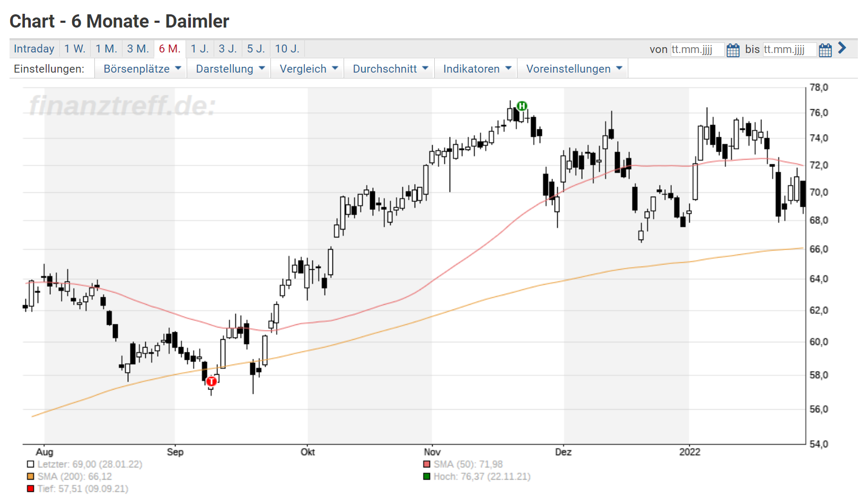Image resolution: width=860 pixels, height=504 pixels.
Task: Select the 10 J. time range tab
Action: [x=287, y=49]
